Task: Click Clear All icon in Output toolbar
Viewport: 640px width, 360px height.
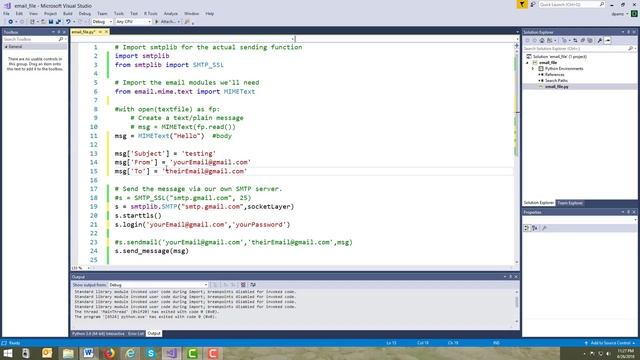Action: (243, 285)
